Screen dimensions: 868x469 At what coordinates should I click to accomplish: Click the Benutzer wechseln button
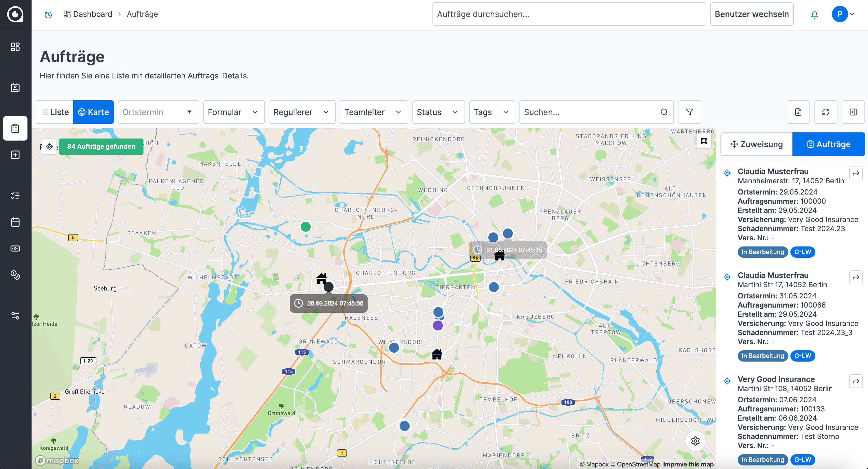tap(751, 14)
